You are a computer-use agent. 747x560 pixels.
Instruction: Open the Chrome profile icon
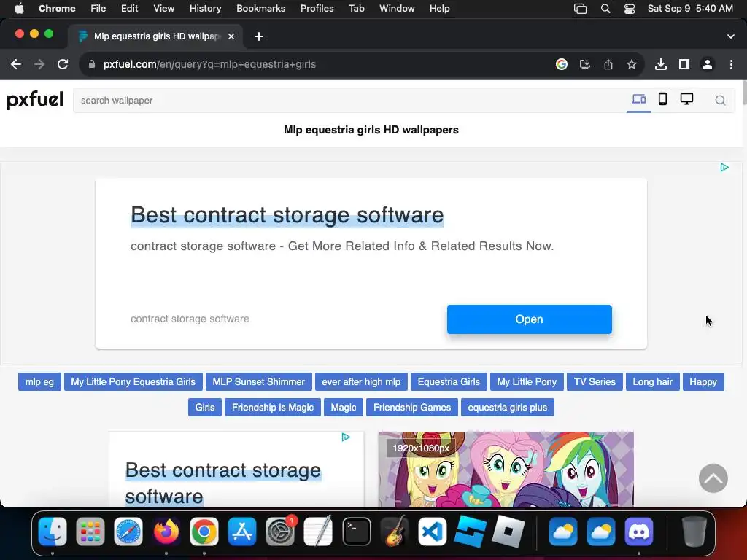pyautogui.click(x=708, y=64)
